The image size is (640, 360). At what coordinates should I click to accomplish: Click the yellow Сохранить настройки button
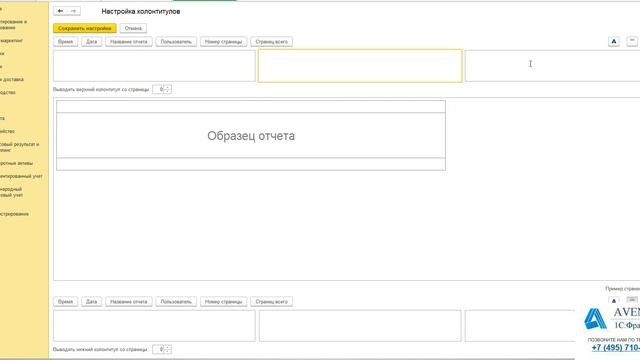click(x=85, y=28)
